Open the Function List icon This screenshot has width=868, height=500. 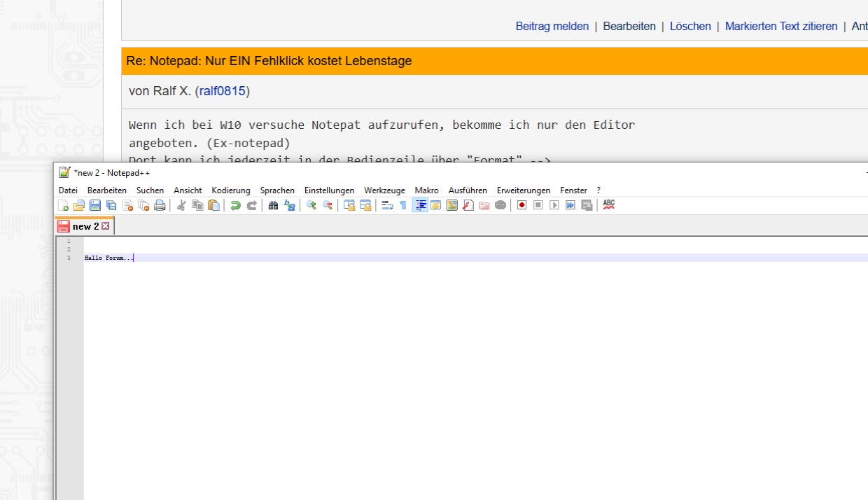468,205
